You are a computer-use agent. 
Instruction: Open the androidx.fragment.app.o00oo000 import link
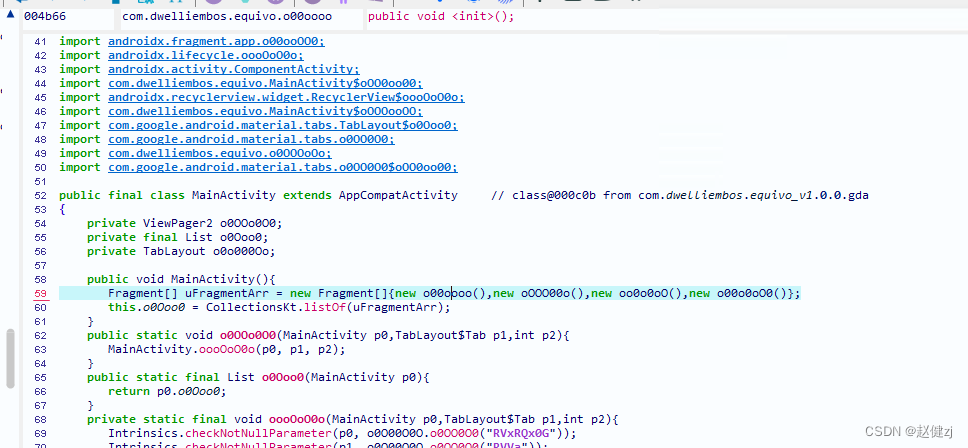tap(216, 41)
